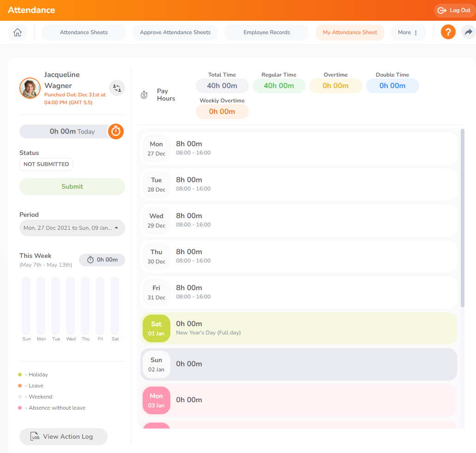Select the Employee Records tab
476x453 pixels.
pyautogui.click(x=266, y=32)
